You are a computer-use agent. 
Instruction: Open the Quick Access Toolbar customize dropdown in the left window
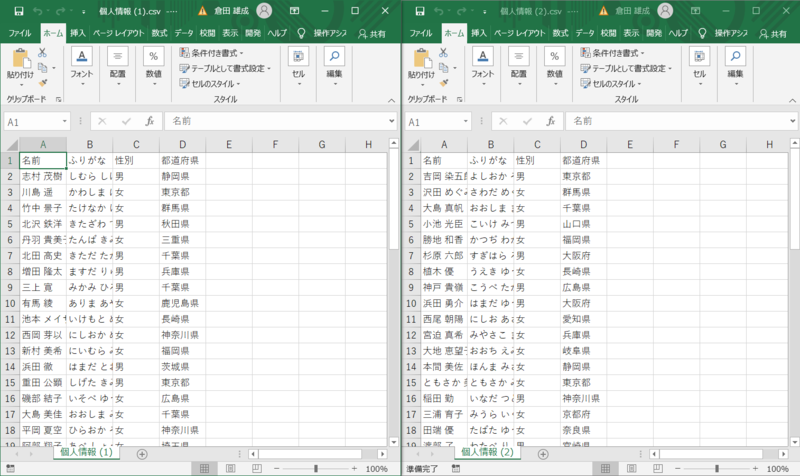[84, 11]
